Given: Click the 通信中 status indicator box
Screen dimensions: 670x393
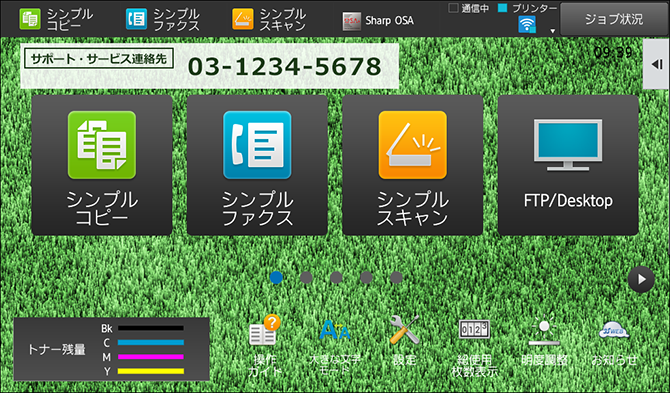Looking at the screenshot, I should click(x=453, y=8).
